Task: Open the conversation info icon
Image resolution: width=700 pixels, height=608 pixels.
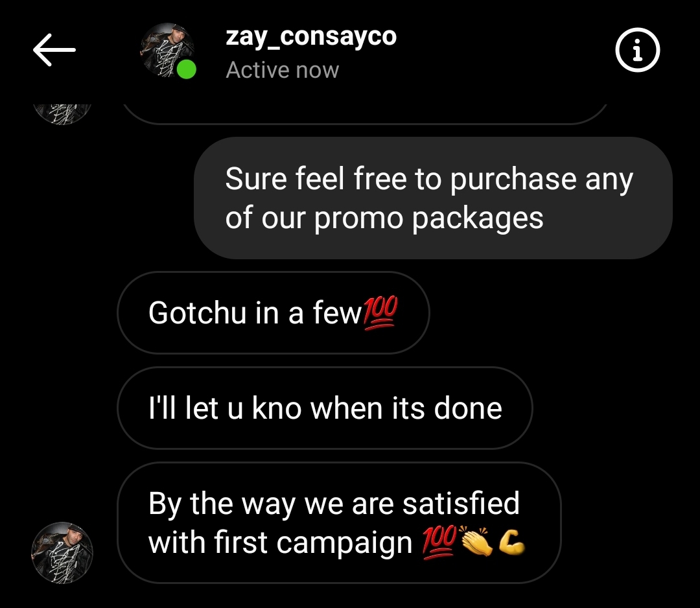Action: point(638,49)
